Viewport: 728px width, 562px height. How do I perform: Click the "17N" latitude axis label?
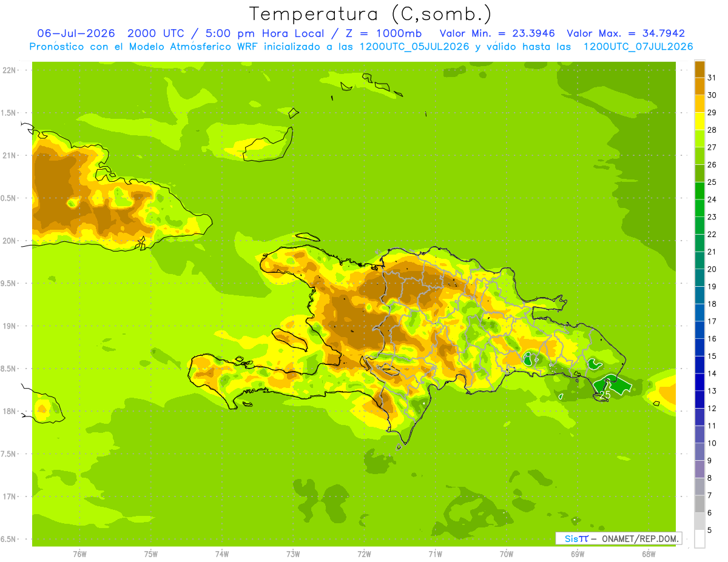click(x=10, y=497)
